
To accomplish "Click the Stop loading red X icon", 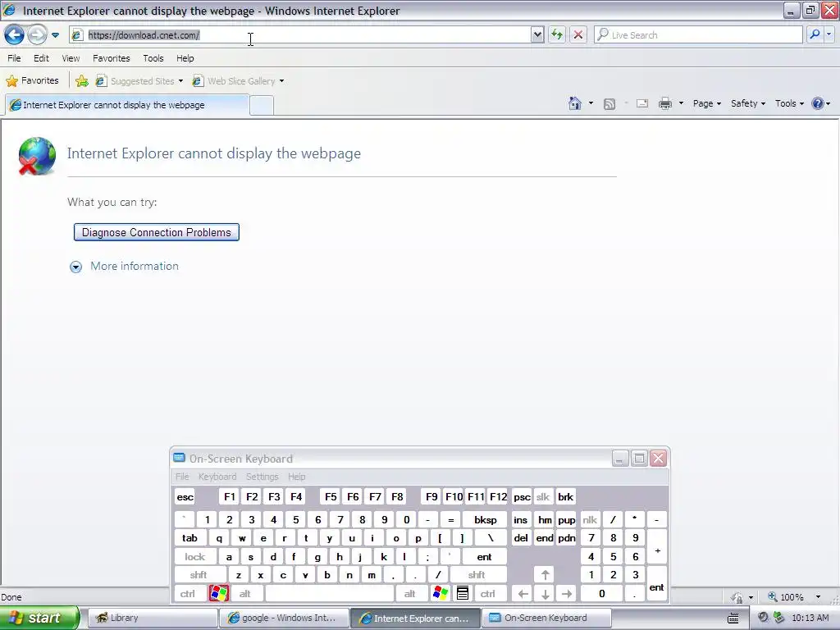I will click(x=578, y=35).
